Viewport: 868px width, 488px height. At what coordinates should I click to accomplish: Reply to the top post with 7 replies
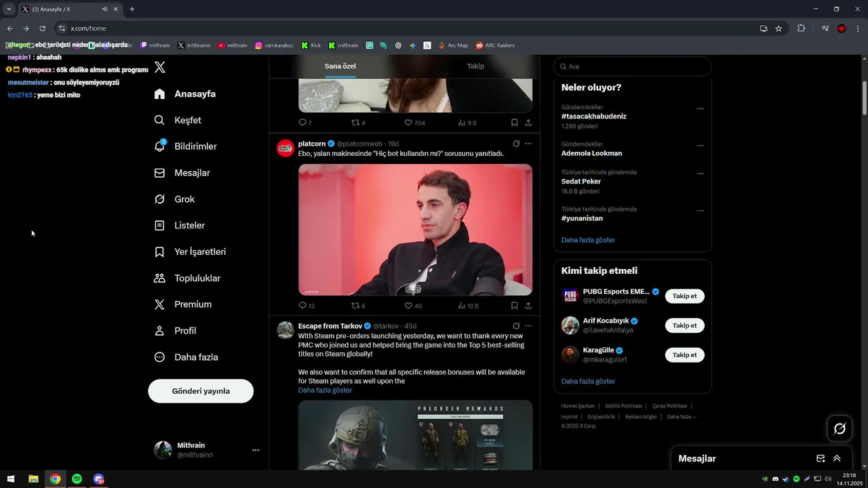coord(305,123)
